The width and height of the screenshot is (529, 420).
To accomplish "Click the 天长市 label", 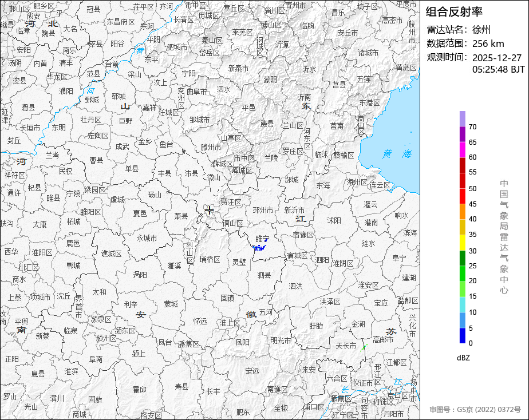I will coord(346,346).
